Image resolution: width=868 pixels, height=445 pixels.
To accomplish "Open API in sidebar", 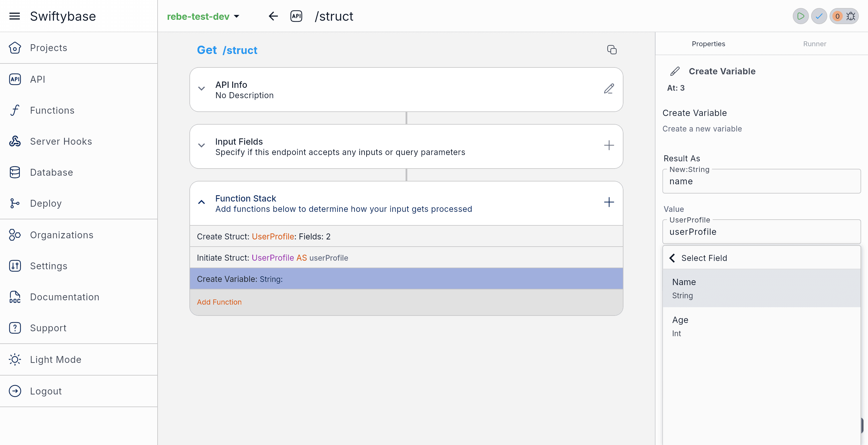I will point(37,79).
